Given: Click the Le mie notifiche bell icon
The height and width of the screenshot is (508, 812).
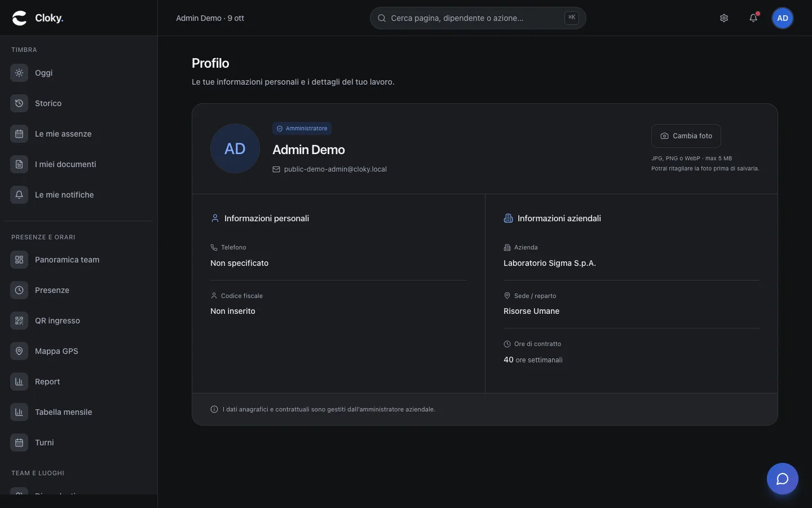Looking at the screenshot, I should [19, 195].
